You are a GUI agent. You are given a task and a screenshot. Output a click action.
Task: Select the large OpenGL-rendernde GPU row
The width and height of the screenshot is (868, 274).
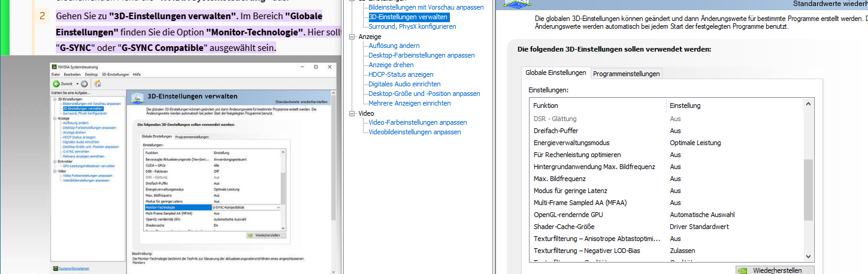tap(666, 215)
